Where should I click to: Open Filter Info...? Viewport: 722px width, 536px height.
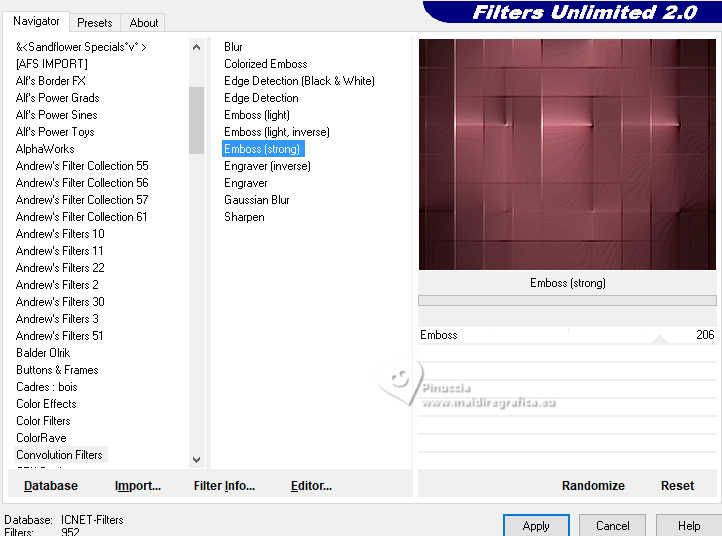[x=224, y=486]
